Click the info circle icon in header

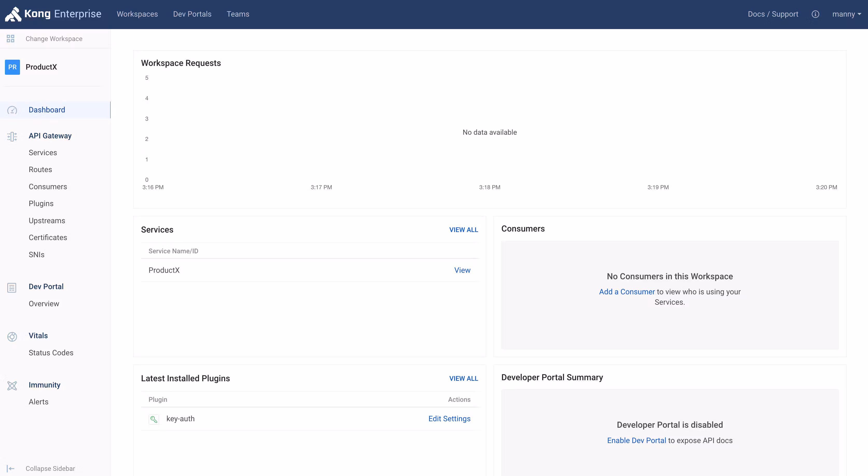tap(815, 14)
